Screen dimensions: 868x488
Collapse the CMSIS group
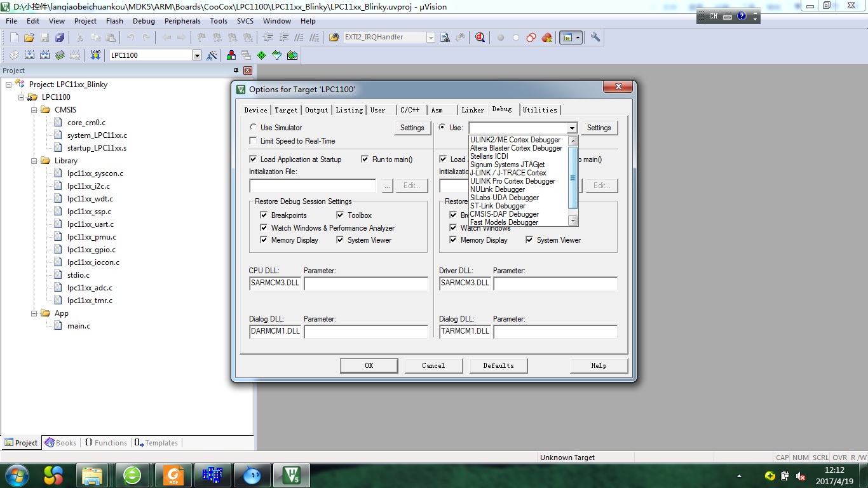(x=34, y=110)
